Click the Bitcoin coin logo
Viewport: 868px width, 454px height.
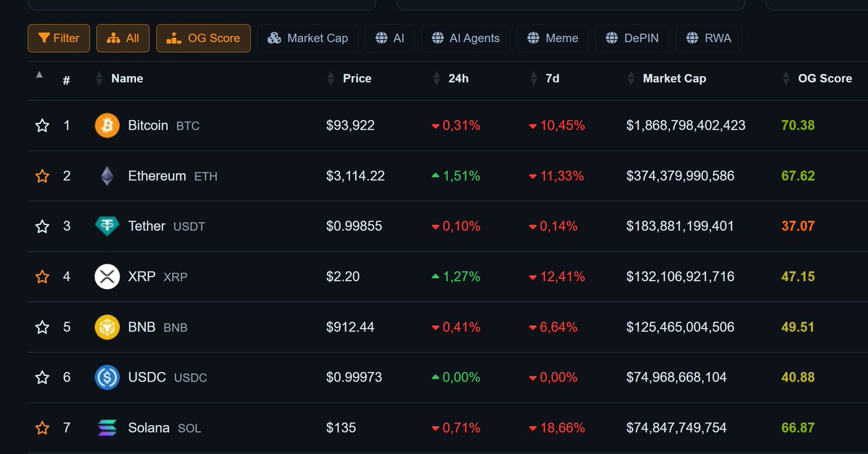pos(107,125)
